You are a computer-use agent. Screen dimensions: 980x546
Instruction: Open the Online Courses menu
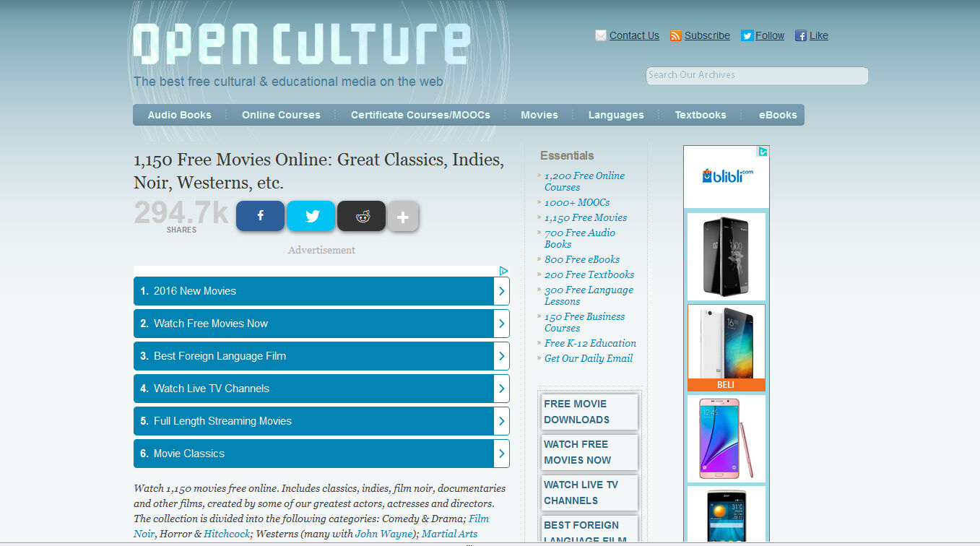[281, 115]
